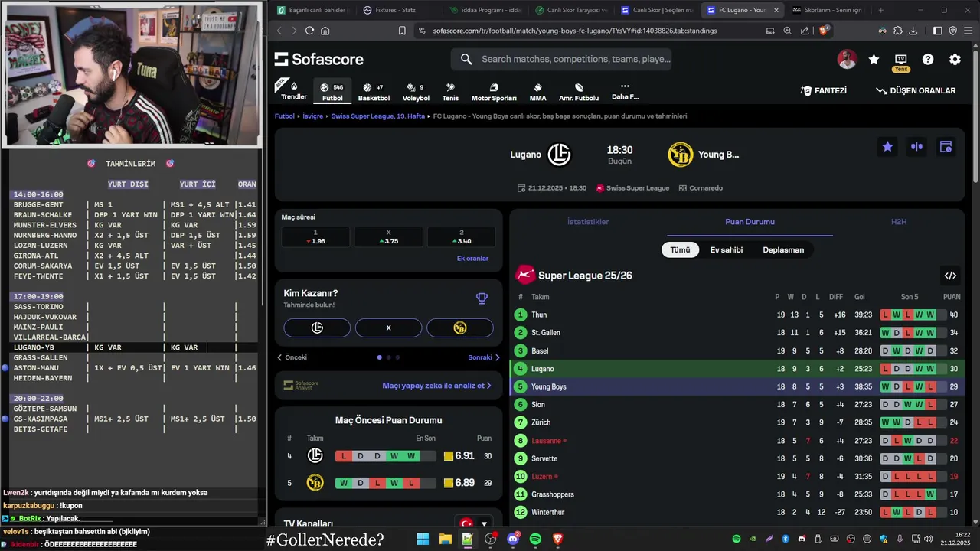Open the Amr. Futbolu category
The image size is (980, 551).
[579, 91]
